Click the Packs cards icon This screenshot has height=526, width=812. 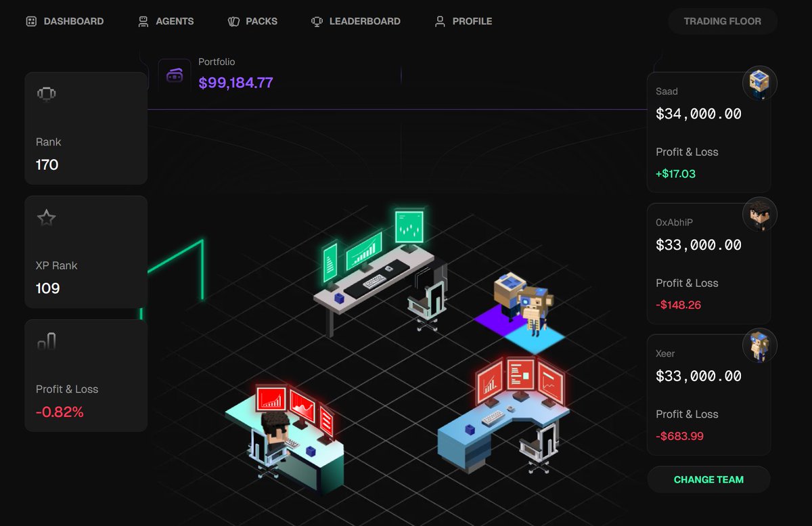point(233,21)
